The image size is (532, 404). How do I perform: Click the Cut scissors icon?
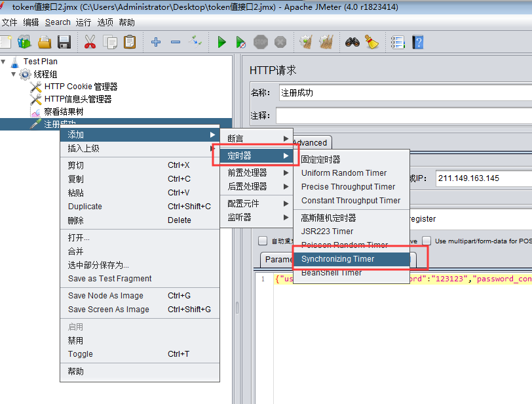point(90,43)
